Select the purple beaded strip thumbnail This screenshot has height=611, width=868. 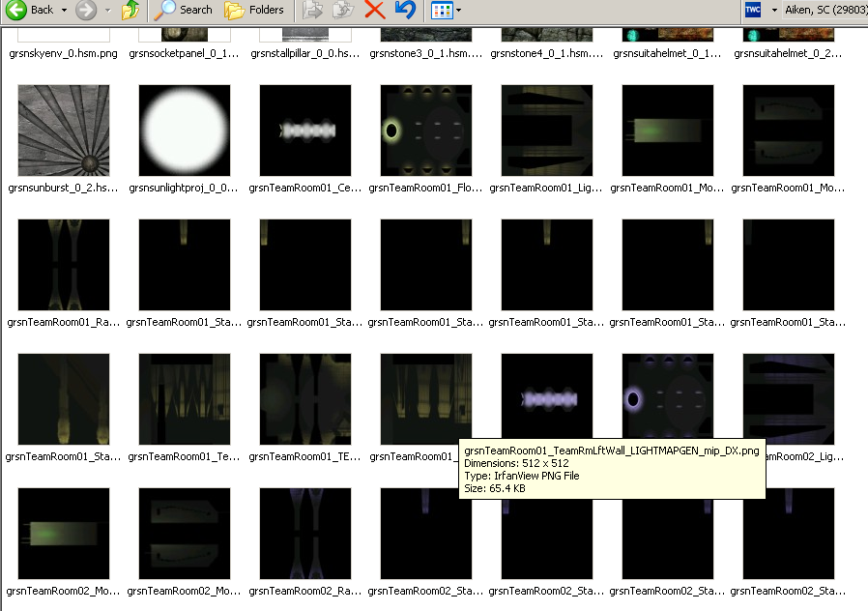(x=547, y=395)
